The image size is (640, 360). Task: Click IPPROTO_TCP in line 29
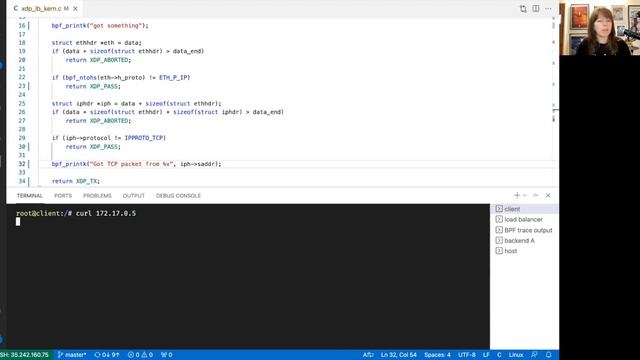(145, 138)
